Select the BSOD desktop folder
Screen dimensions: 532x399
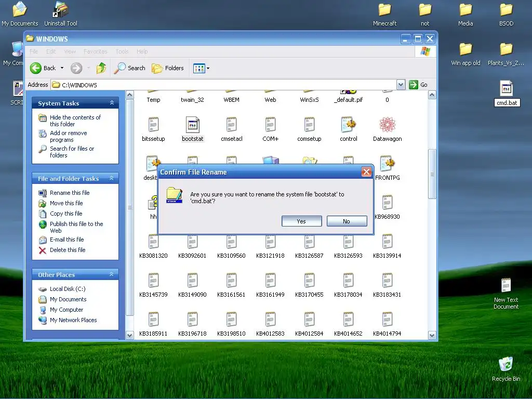point(506,15)
